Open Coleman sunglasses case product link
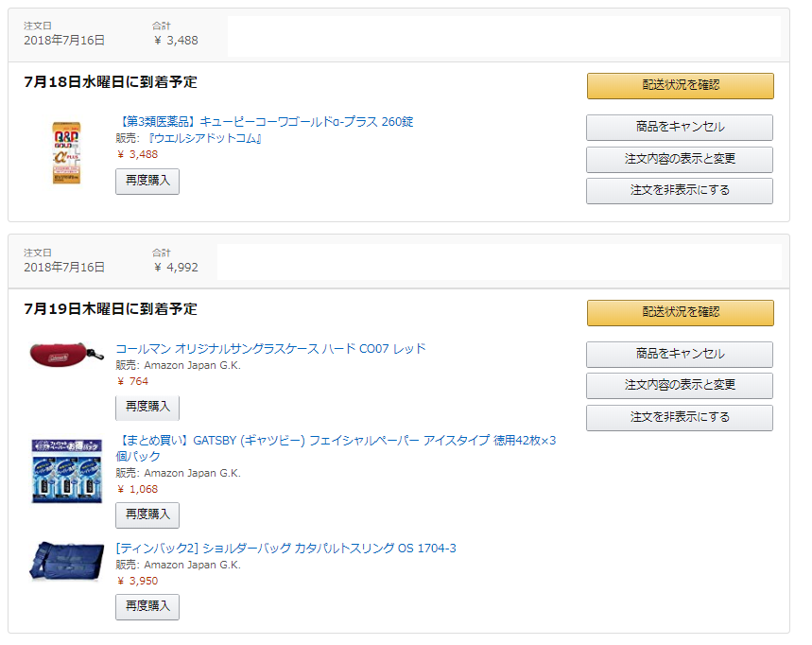 270,349
